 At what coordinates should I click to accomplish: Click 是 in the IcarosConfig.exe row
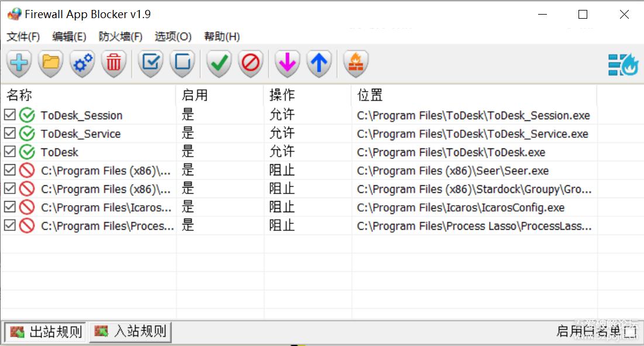point(188,206)
